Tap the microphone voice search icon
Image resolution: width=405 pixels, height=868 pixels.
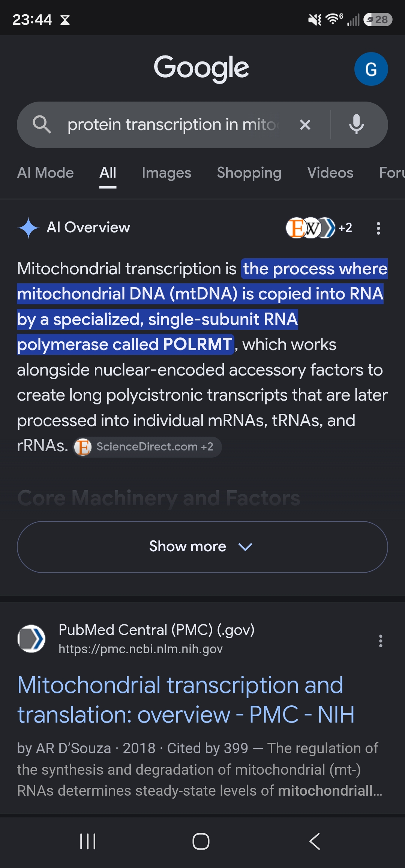pos(356,124)
